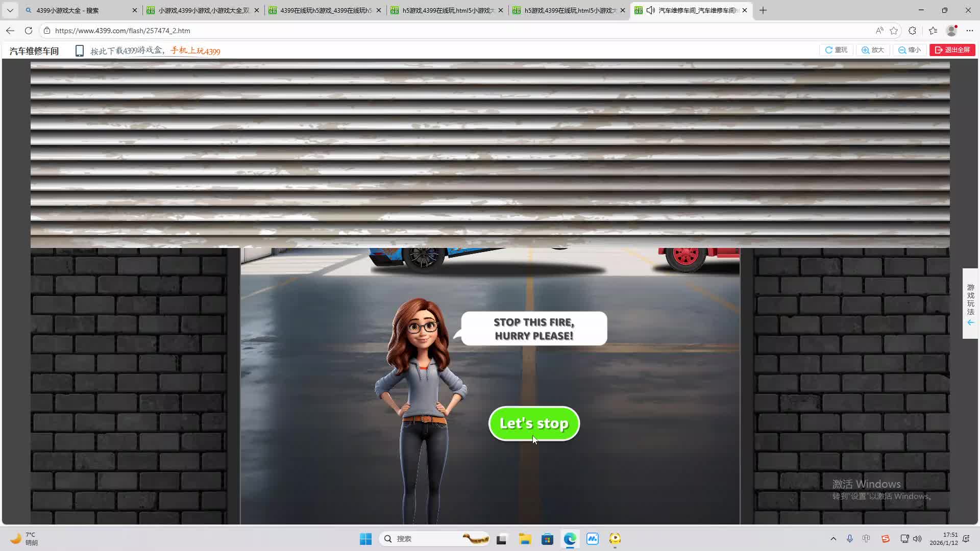Mute the tab via speaker icon
Image resolution: width=980 pixels, height=551 pixels.
pos(650,10)
